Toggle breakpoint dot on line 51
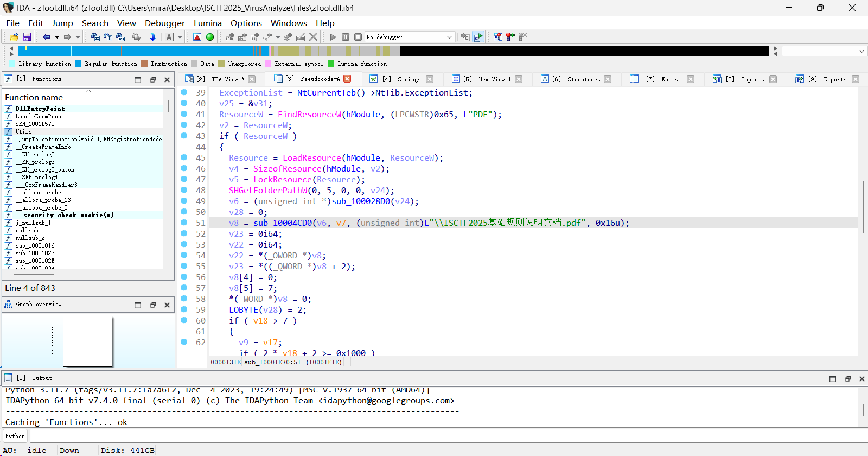868x456 pixels. click(184, 223)
